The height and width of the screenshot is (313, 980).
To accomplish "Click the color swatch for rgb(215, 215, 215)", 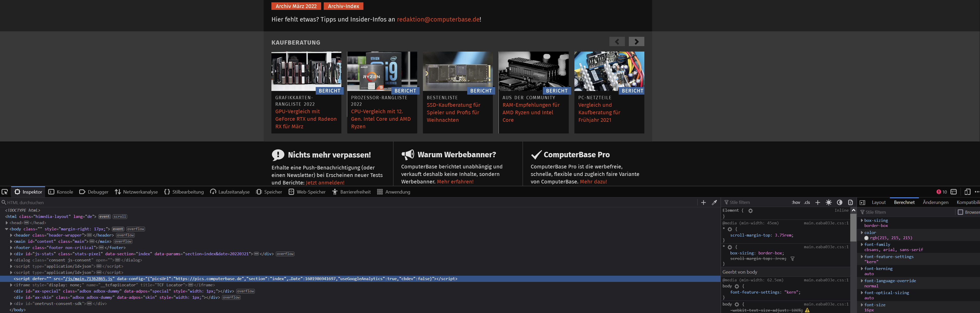I will click(866, 238).
